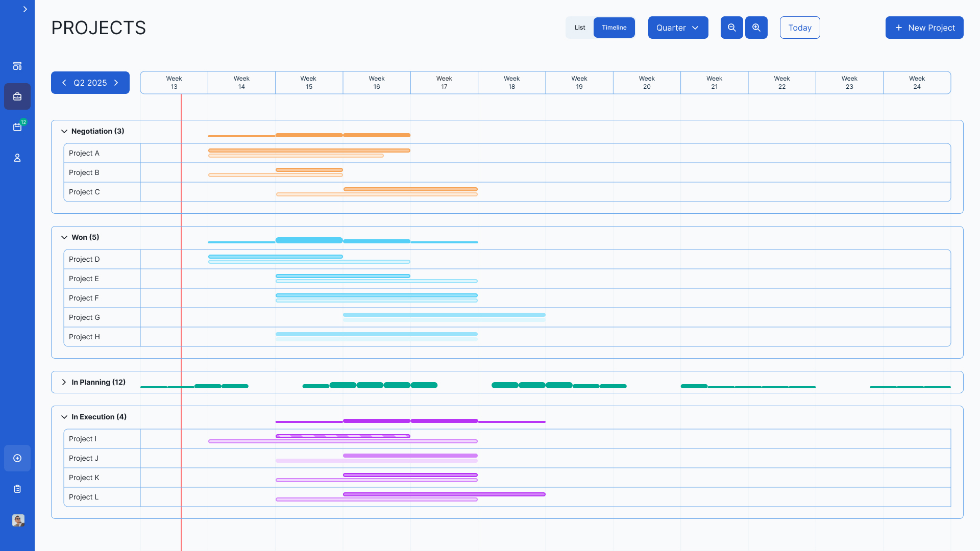Open the dashboard icon in sidebar
Viewport: 980px width, 551px height.
coord(17,66)
